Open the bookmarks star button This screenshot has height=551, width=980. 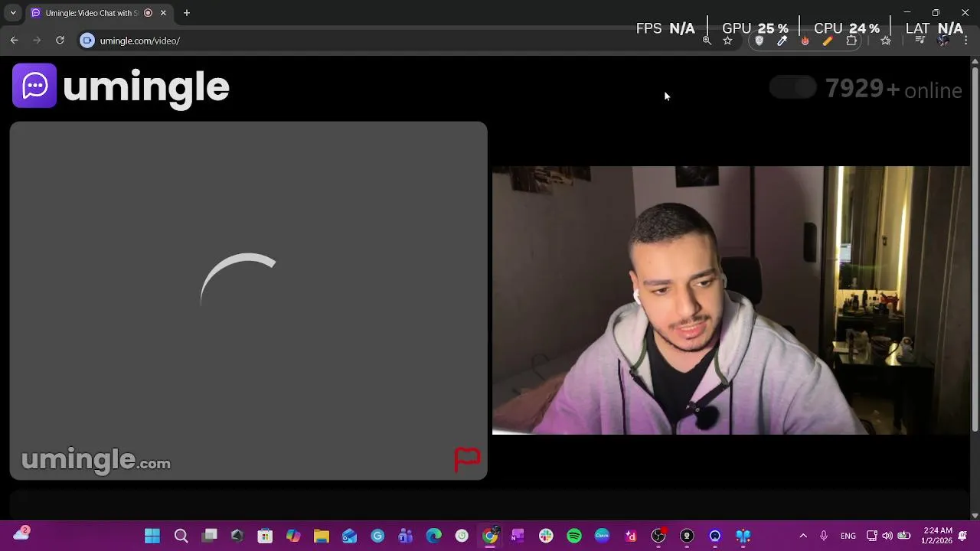coord(886,41)
